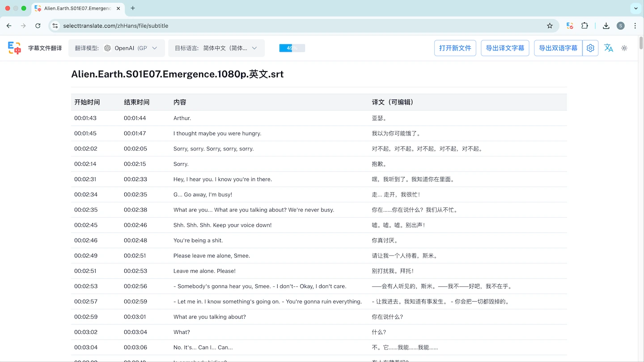Open export settings gear icon
This screenshot has width=644, height=362.
point(590,48)
